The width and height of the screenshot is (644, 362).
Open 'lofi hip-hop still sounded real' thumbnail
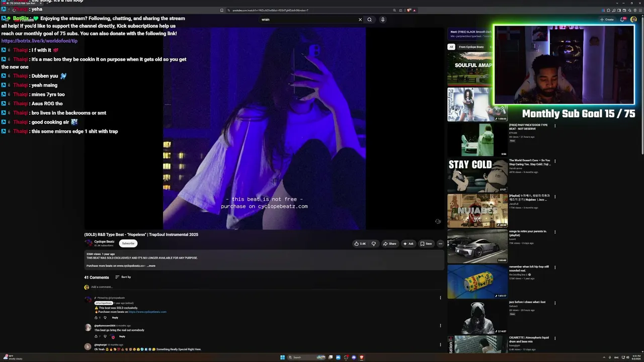[477, 282]
